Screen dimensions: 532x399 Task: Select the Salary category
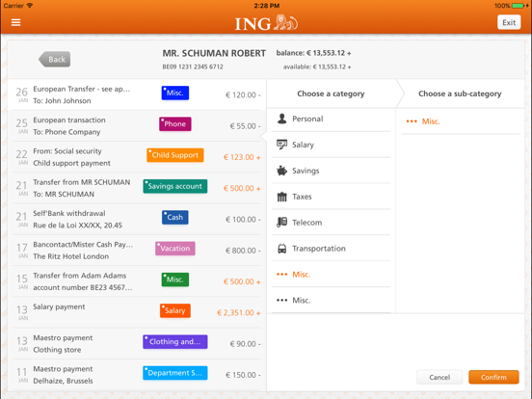click(332, 145)
